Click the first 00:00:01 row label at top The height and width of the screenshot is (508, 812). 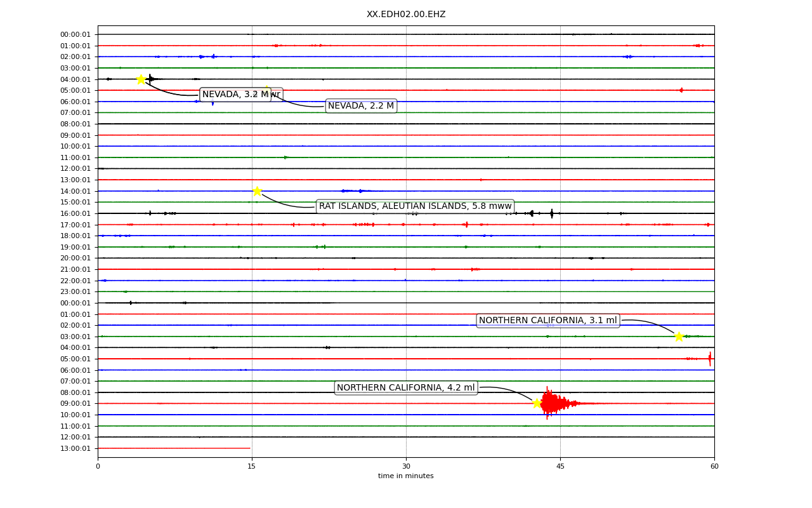pyautogui.click(x=75, y=35)
